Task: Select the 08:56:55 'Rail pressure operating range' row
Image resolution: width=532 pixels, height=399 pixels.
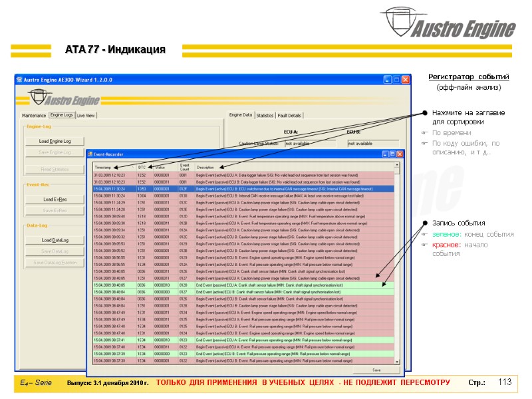Action: (243, 265)
